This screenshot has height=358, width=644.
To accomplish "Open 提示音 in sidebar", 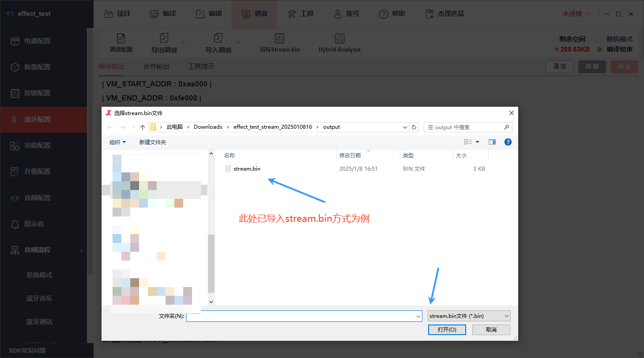I will [x=44, y=224].
